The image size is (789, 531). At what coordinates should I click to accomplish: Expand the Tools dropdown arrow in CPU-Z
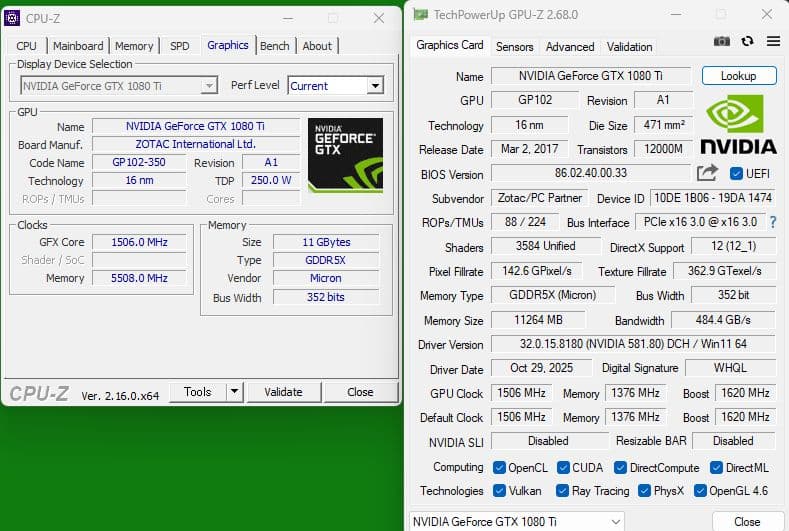[x=234, y=392]
